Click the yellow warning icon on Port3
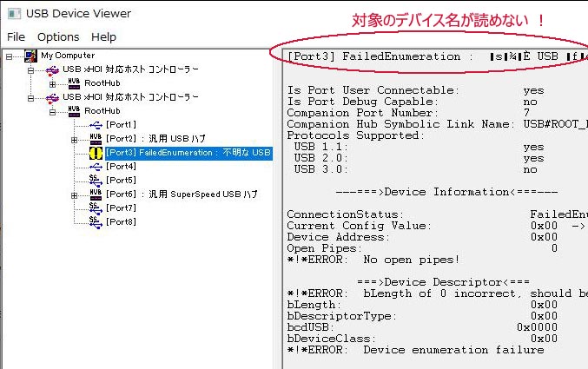Viewport: 588px width, 369px height. [96, 153]
